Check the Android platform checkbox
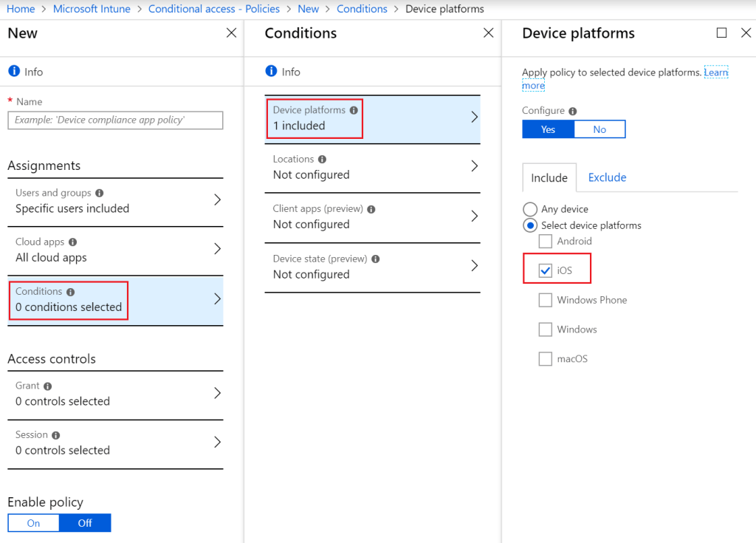This screenshot has height=543, width=756. coord(546,241)
